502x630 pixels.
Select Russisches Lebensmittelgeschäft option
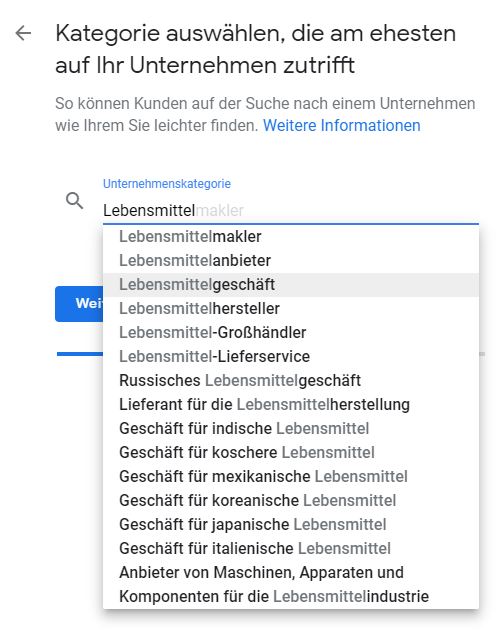point(291,380)
